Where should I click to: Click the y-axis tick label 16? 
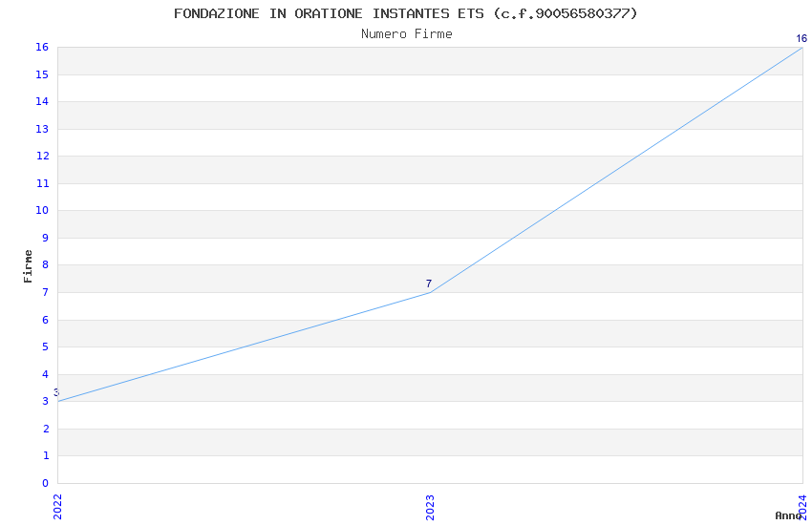tap(42, 47)
